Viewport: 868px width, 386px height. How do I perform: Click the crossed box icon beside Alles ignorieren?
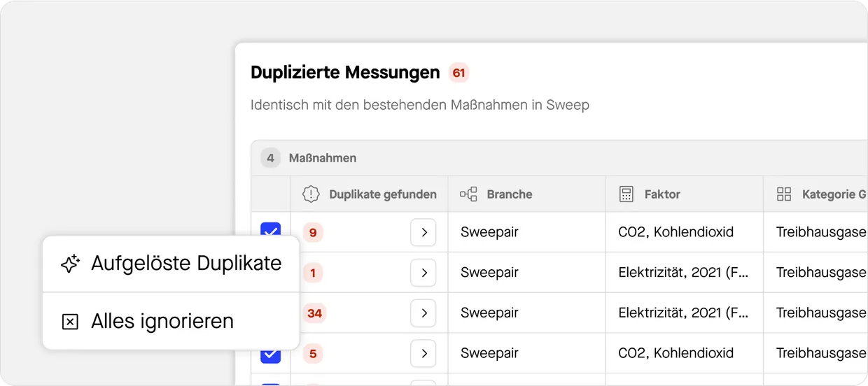click(x=70, y=322)
